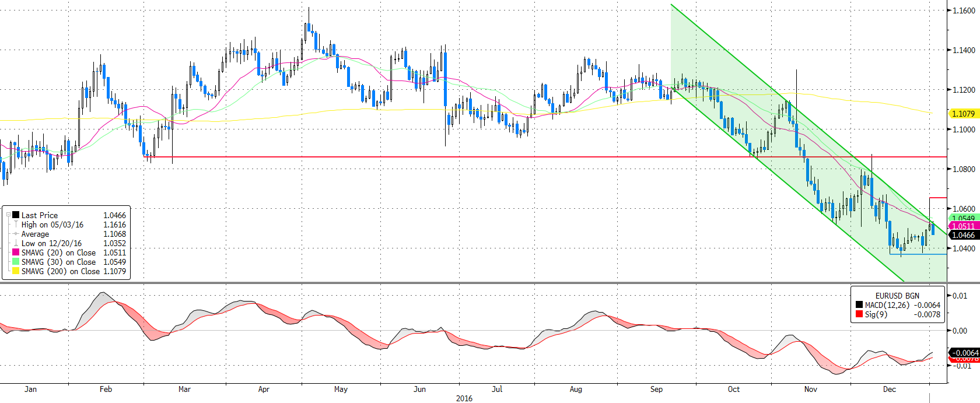Click the yellow 1.1079 price tag on axis

[963, 114]
